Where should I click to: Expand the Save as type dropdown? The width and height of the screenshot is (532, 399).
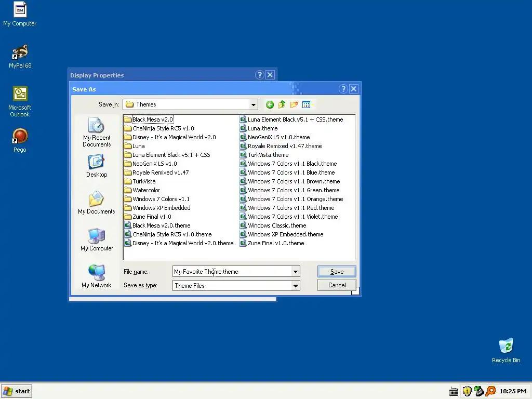296,286
